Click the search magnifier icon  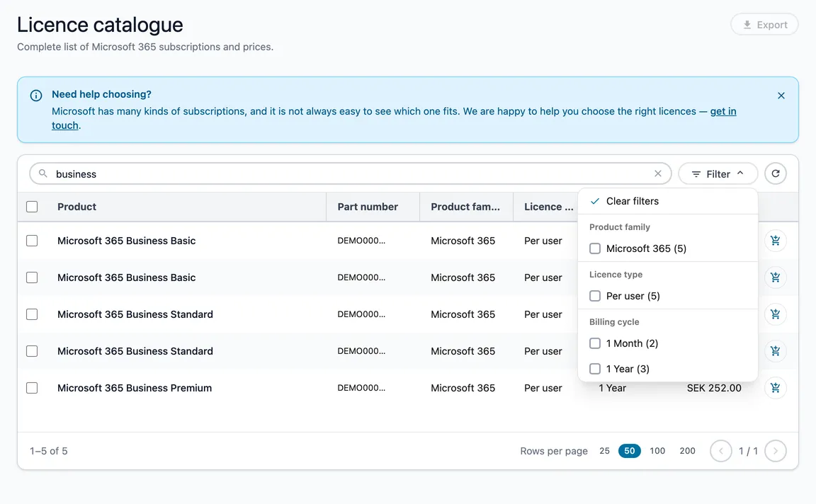click(x=43, y=173)
